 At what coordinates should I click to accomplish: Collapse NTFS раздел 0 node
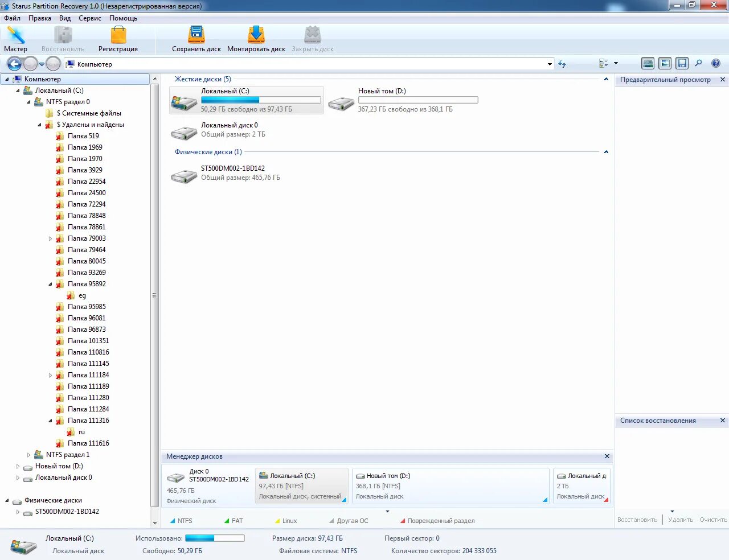tap(28, 102)
